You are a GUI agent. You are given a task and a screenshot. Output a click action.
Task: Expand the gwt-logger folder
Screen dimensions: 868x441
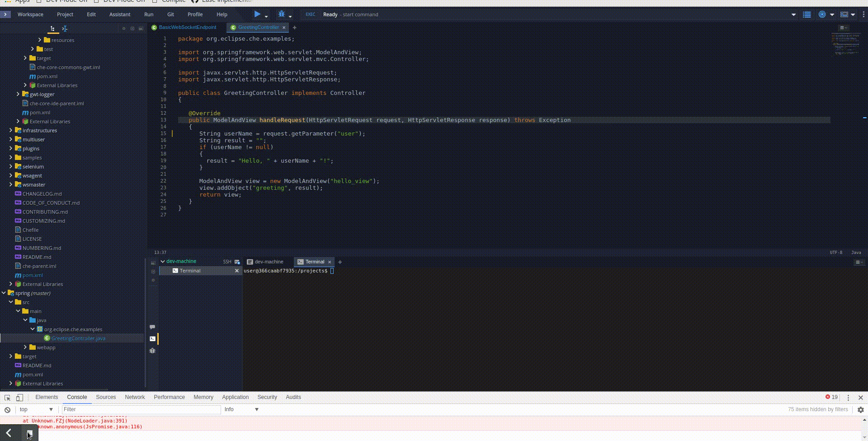(18, 94)
